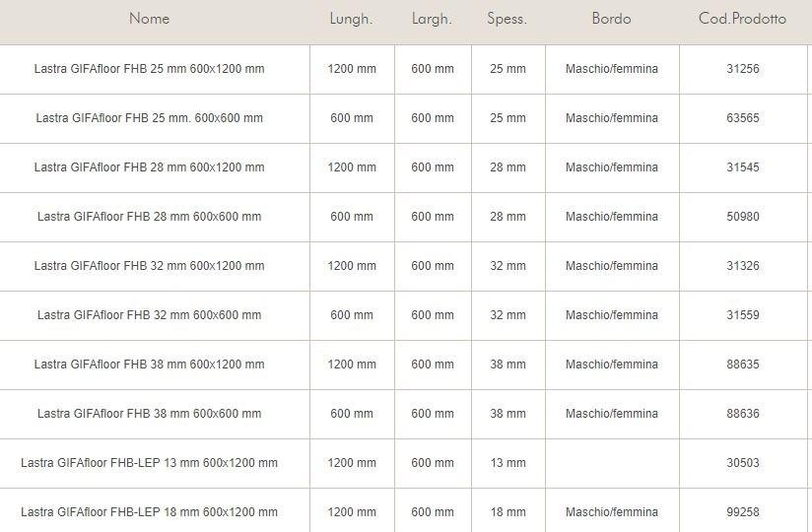812x532 pixels.
Task: Click the Lungh. column header
Action: click(351, 19)
